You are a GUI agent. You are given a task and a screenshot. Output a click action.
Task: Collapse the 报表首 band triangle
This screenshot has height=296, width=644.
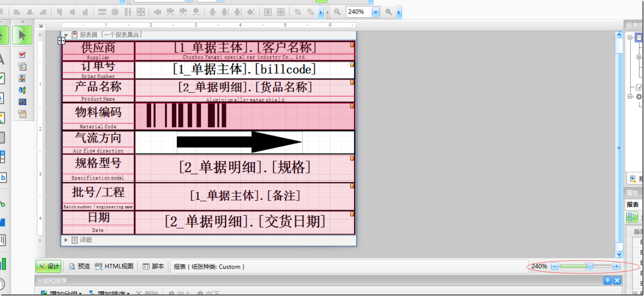pyautogui.click(x=66, y=36)
